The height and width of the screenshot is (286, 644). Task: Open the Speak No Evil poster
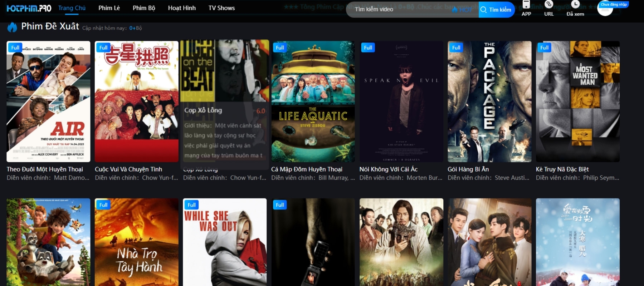pyautogui.click(x=401, y=102)
